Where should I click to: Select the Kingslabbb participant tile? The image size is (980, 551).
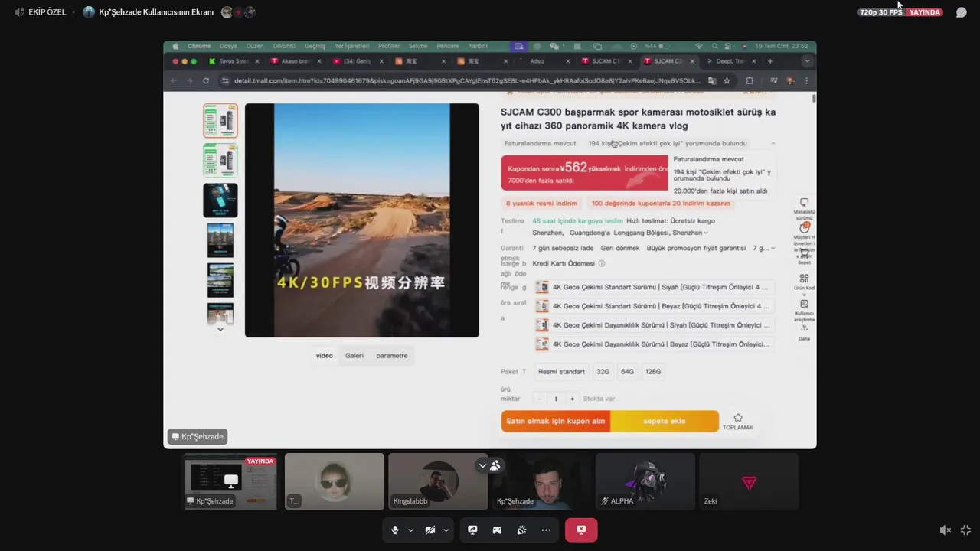click(438, 481)
